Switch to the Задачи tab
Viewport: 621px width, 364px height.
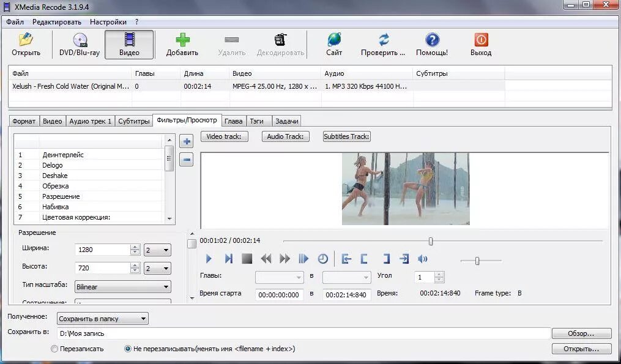pyautogui.click(x=287, y=121)
